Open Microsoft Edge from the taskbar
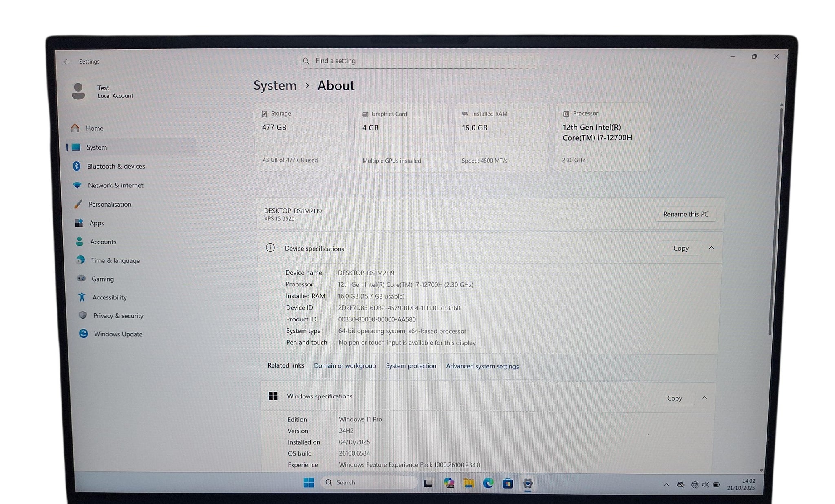The width and height of the screenshot is (835, 504). (488, 483)
